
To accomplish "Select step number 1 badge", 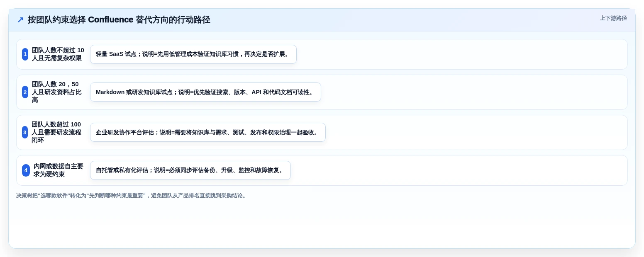I will click(x=25, y=54).
